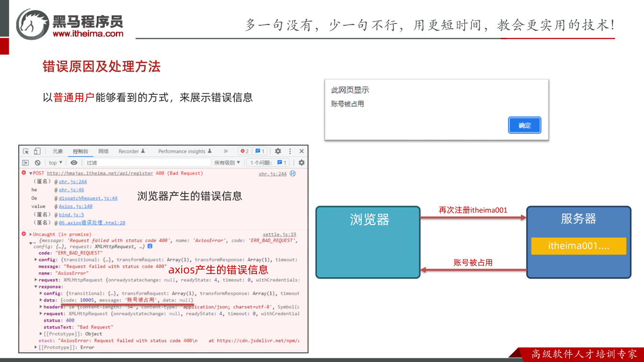The width and height of the screenshot is (644, 362).
Task: Click the red error icon on POST row
Action: (x=24, y=173)
